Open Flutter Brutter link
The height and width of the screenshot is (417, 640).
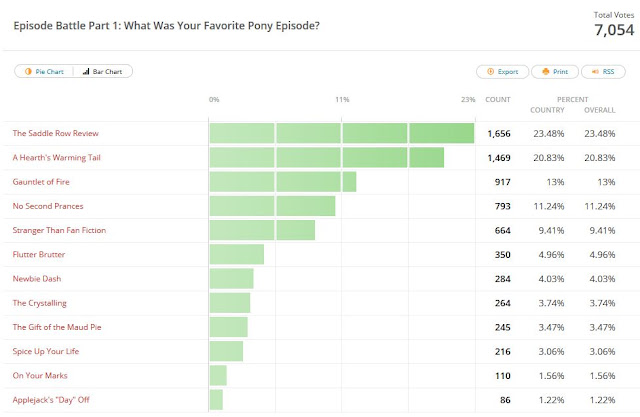click(39, 254)
